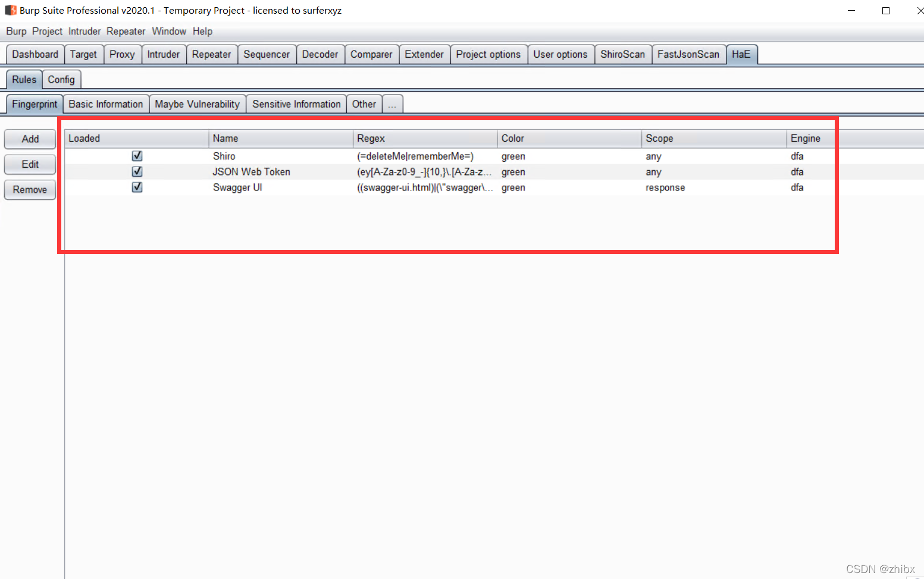Open the Project menu
Viewport: 924px width, 579px height.
pos(47,32)
